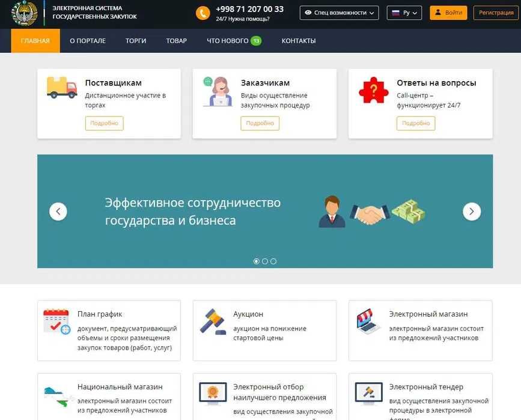
Task: Expand the Ру language selector
Action: click(404, 13)
